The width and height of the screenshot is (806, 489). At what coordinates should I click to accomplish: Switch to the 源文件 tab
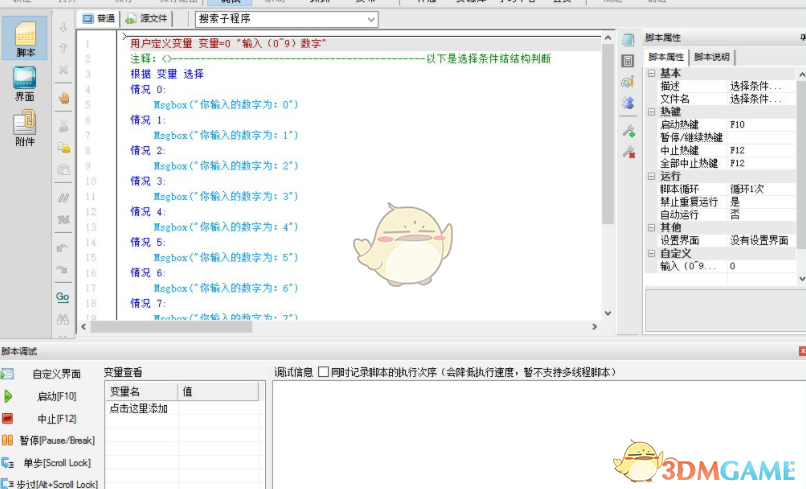click(x=149, y=19)
